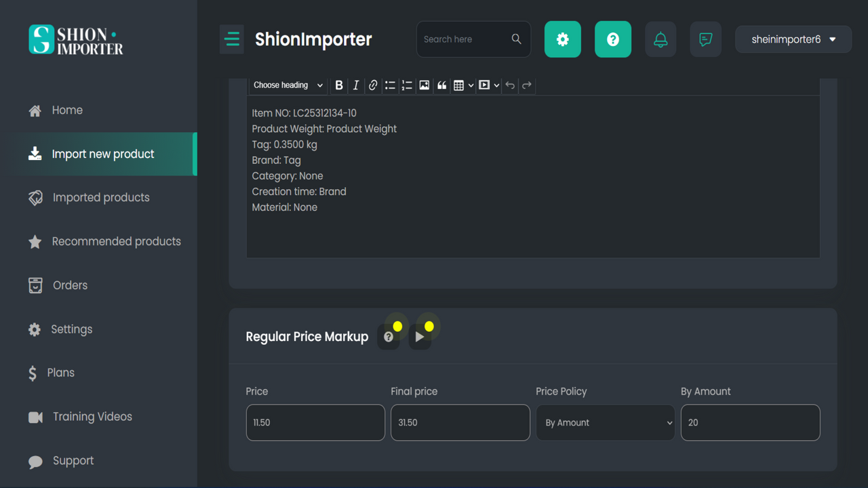Open the help question mark button
The height and width of the screenshot is (488, 868).
pyautogui.click(x=612, y=39)
